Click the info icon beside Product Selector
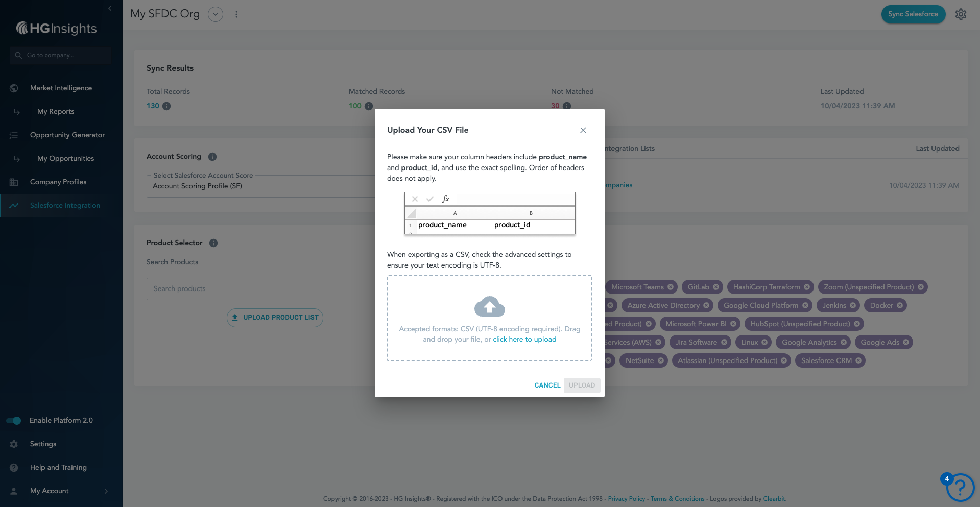980x507 pixels. (213, 243)
